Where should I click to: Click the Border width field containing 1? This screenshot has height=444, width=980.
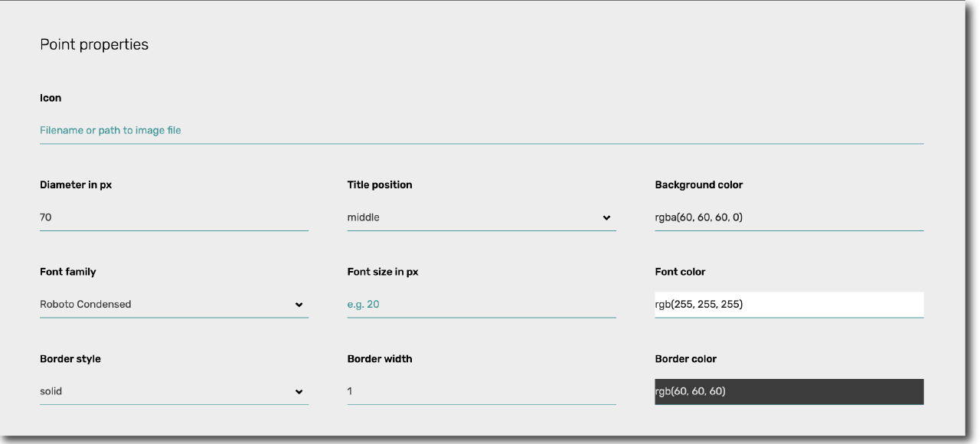pyautogui.click(x=482, y=391)
